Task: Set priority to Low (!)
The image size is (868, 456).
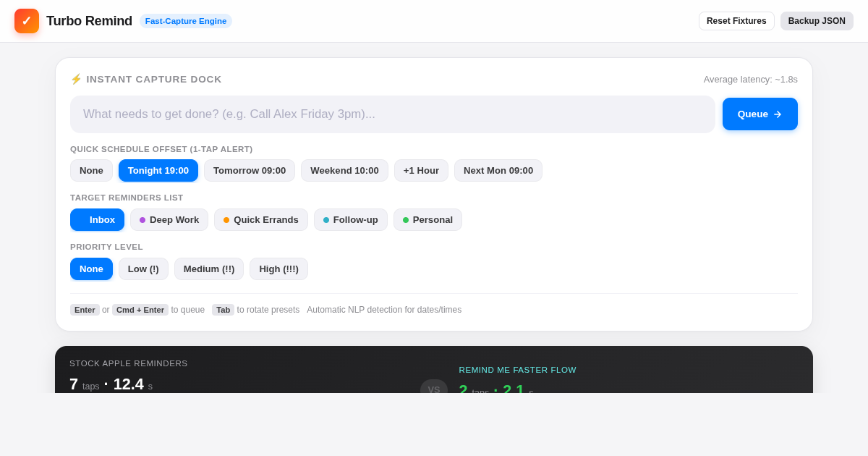Action: tap(143, 269)
